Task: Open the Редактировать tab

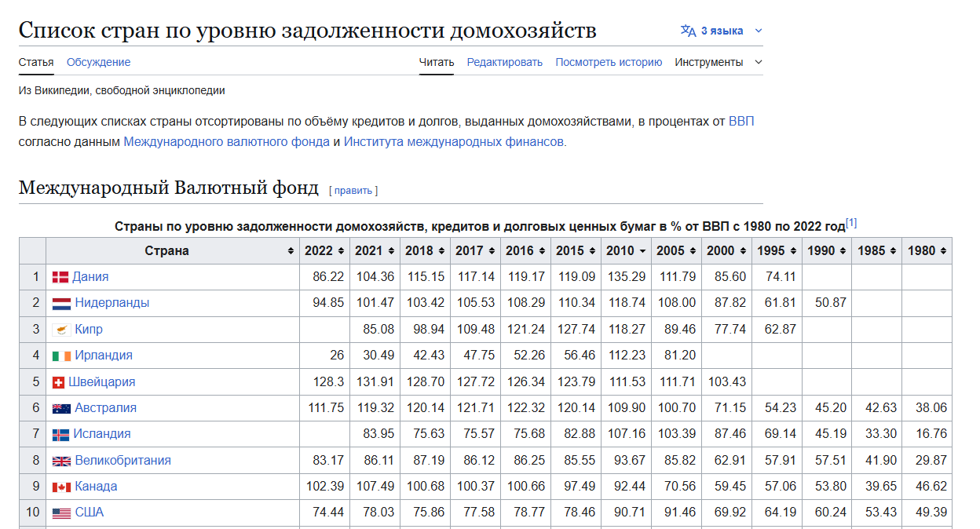Action: pos(505,62)
